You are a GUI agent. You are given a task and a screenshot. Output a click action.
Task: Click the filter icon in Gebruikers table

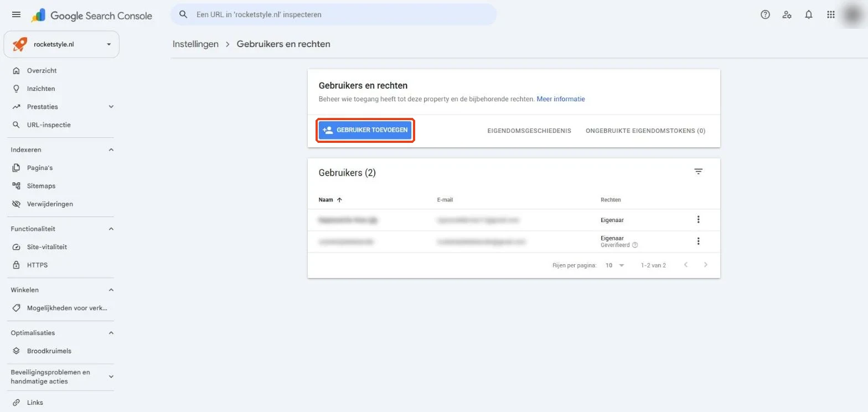point(699,172)
